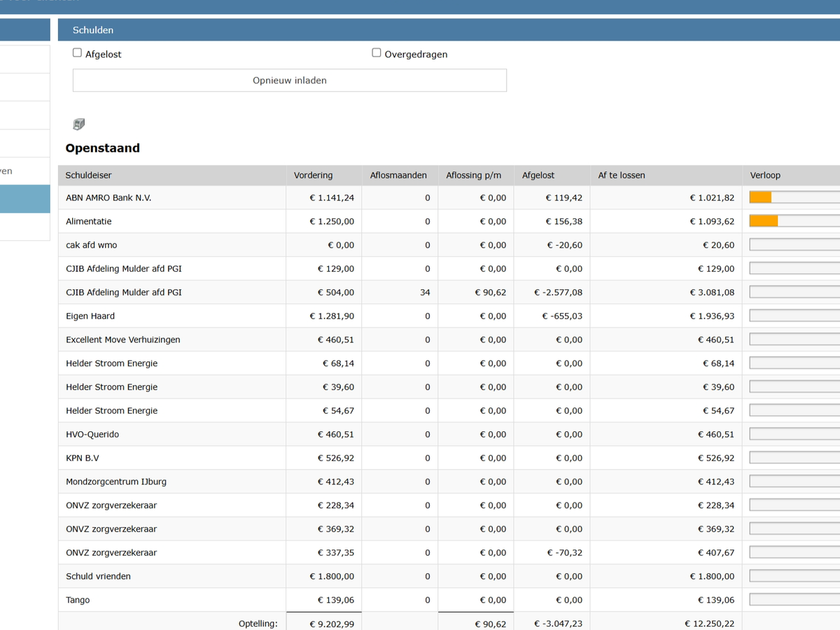This screenshot has height=630, width=840.
Task: Click the Vordering column header
Action: click(313, 175)
